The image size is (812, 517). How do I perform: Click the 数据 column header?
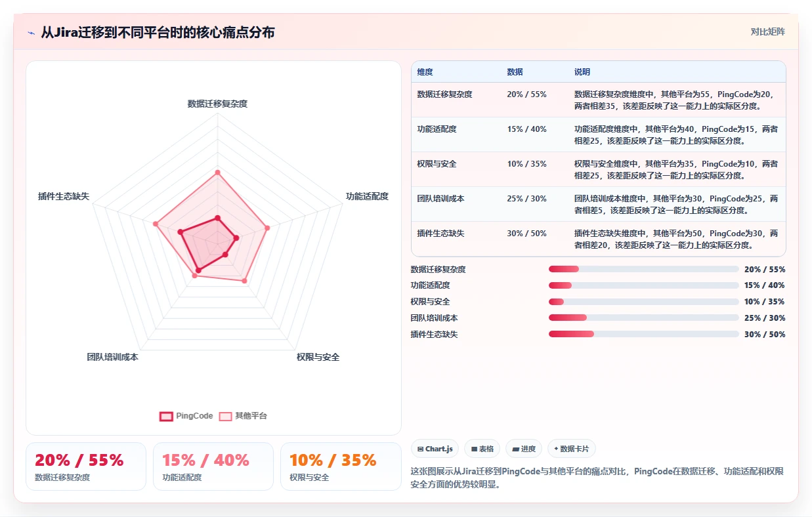515,72
